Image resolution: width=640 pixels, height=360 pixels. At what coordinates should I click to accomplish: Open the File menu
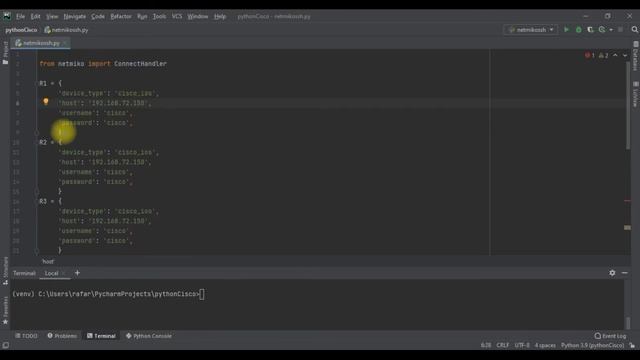(20, 16)
